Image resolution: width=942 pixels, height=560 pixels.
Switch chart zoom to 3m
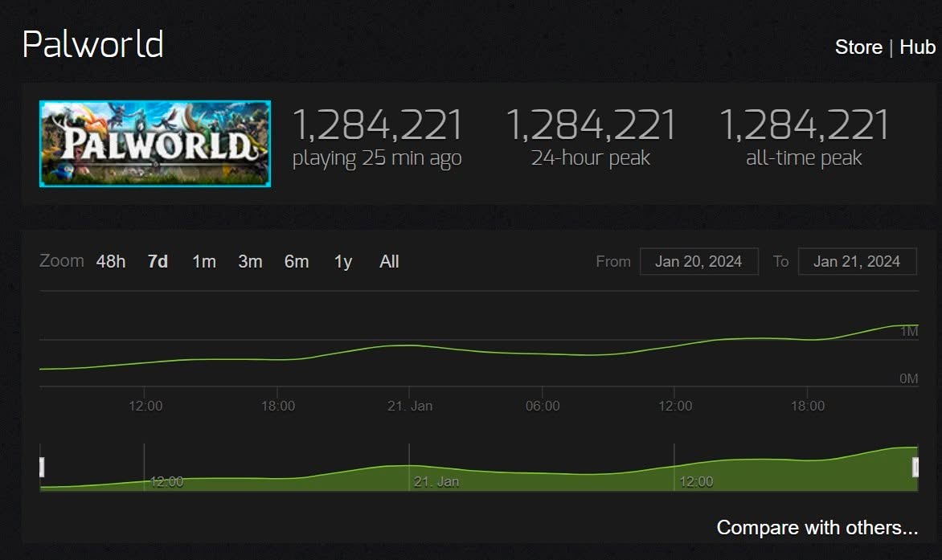tap(251, 262)
